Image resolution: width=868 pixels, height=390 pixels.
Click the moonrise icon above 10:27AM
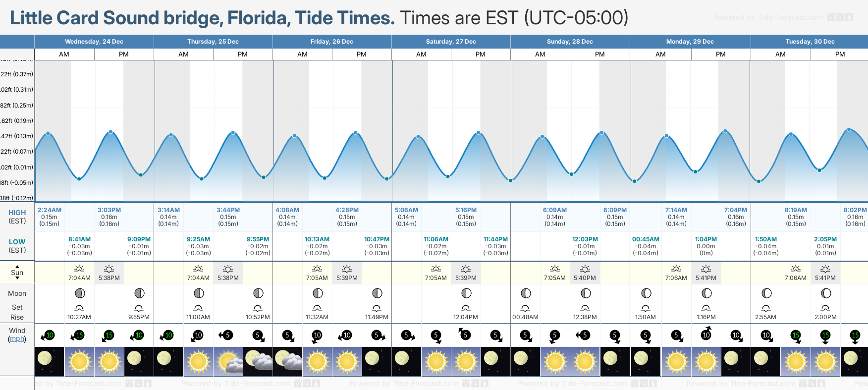pos(79,308)
